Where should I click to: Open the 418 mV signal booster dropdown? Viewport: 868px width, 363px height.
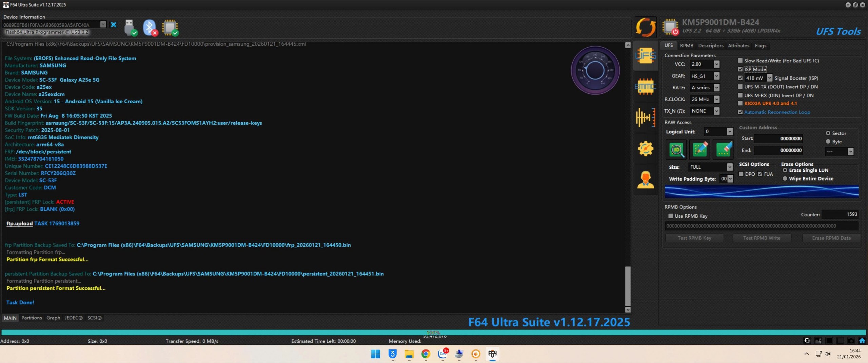[769, 78]
